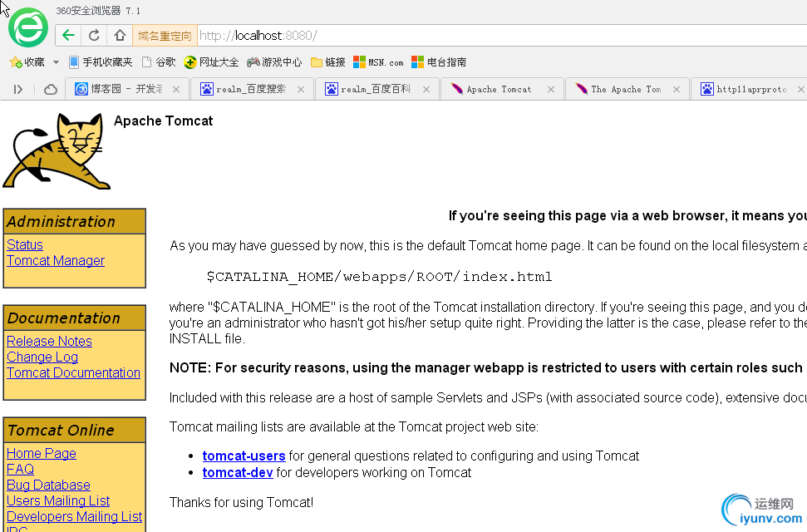Viewport: 807px width, 532px height.
Task: Click the Apache Tomcat page heading
Action: (x=163, y=121)
